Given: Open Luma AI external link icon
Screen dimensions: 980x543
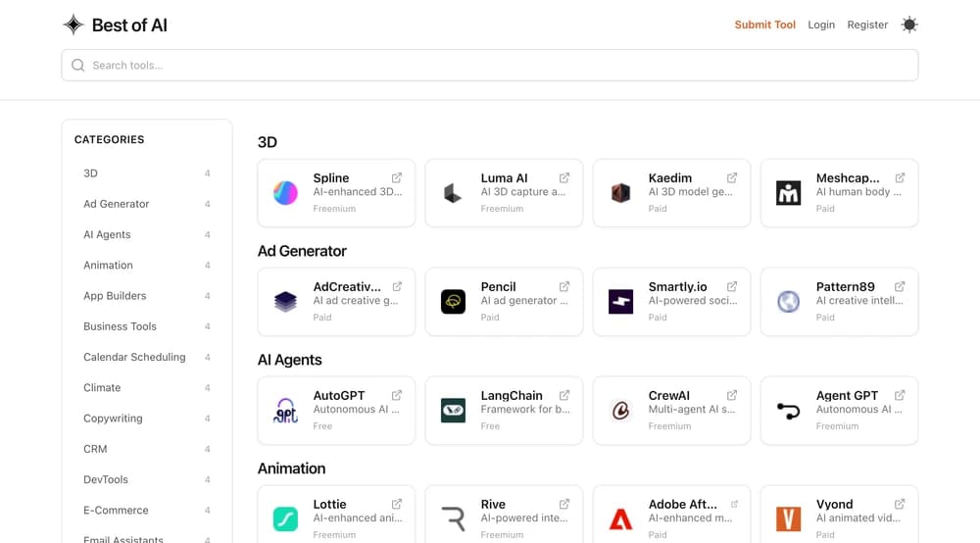Looking at the screenshot, I should 564,178.
